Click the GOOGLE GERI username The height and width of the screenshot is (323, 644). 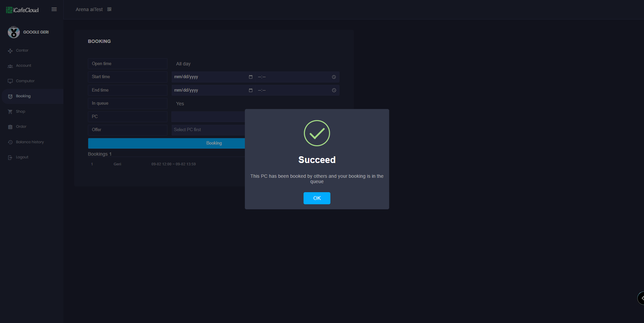[36, 32]
